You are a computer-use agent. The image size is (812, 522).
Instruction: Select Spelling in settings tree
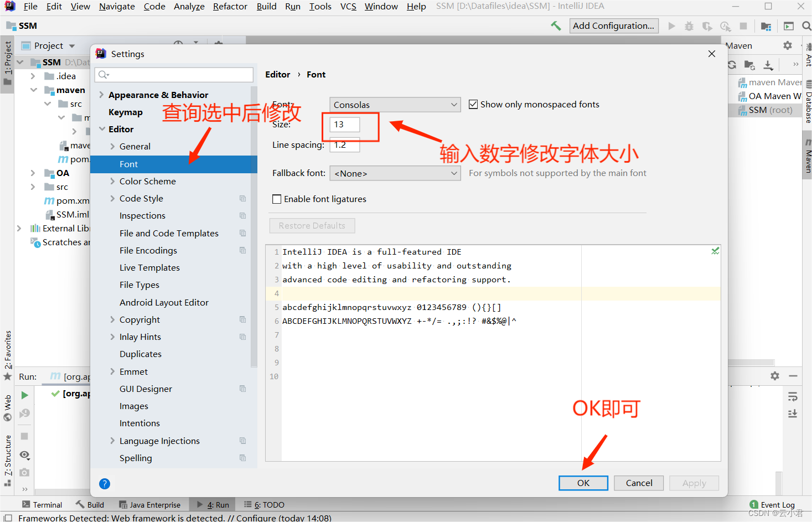(136, 458)
